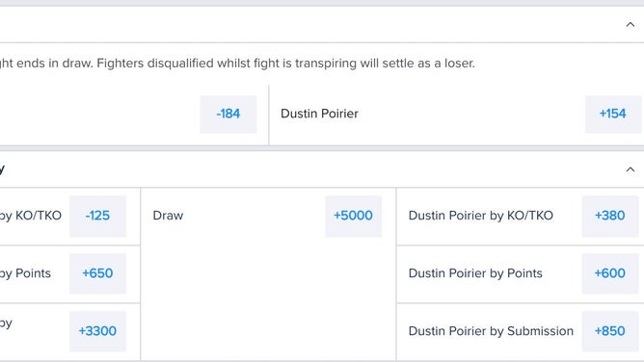Click the method of victory section header bar
The image size is (644, 362).
[322, 169]
